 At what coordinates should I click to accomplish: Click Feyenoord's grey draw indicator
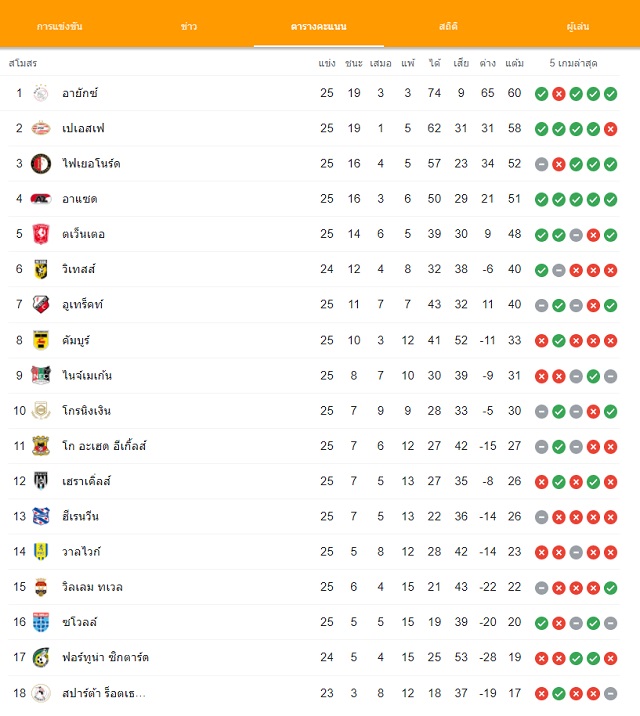pyautogui.click(x=541, y=164)
